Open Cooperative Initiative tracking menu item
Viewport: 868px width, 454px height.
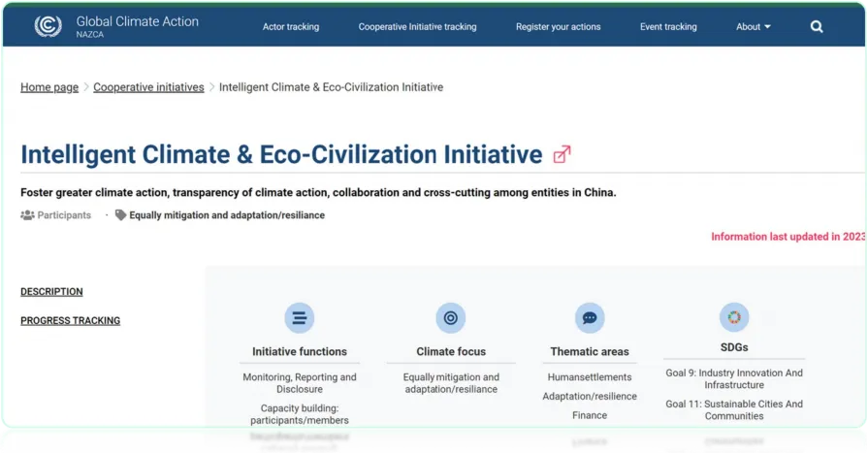click(417, 27)
